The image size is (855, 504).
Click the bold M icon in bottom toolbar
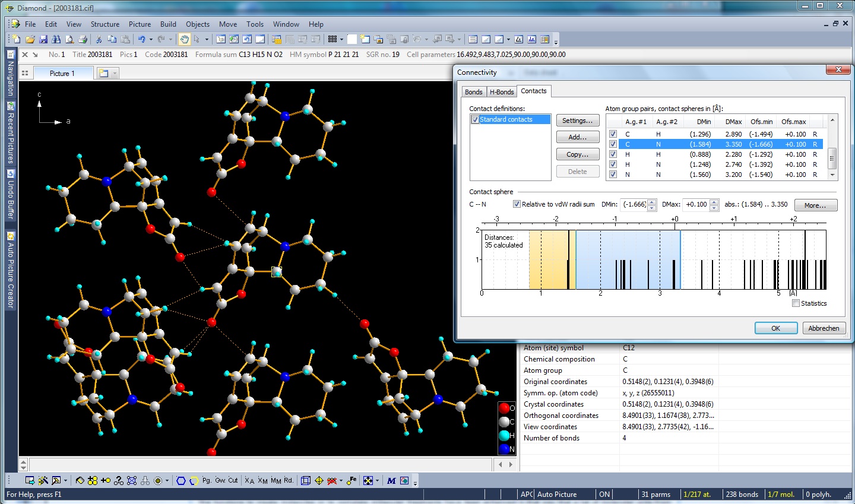click(391, 480)
